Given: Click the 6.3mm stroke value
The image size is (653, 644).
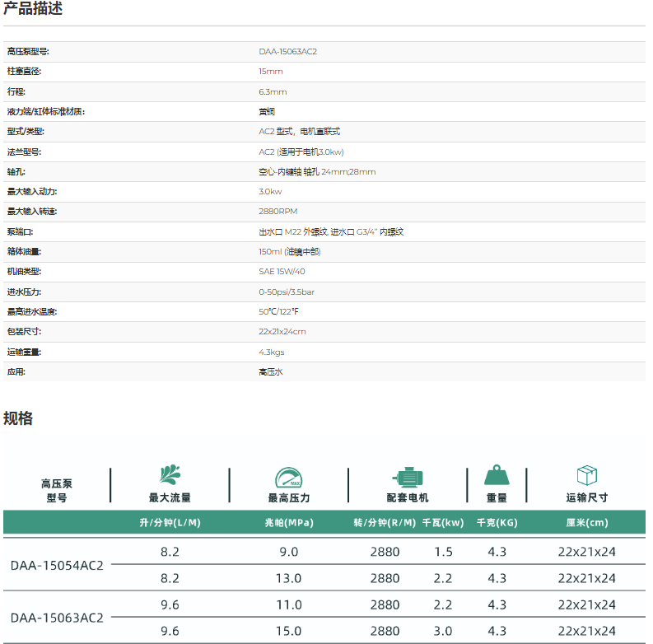Looking at the screenshot, I should 273,92.
